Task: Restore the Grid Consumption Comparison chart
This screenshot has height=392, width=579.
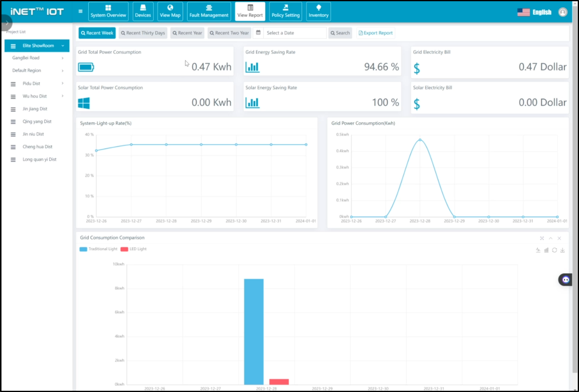Action: pos(554,250)
